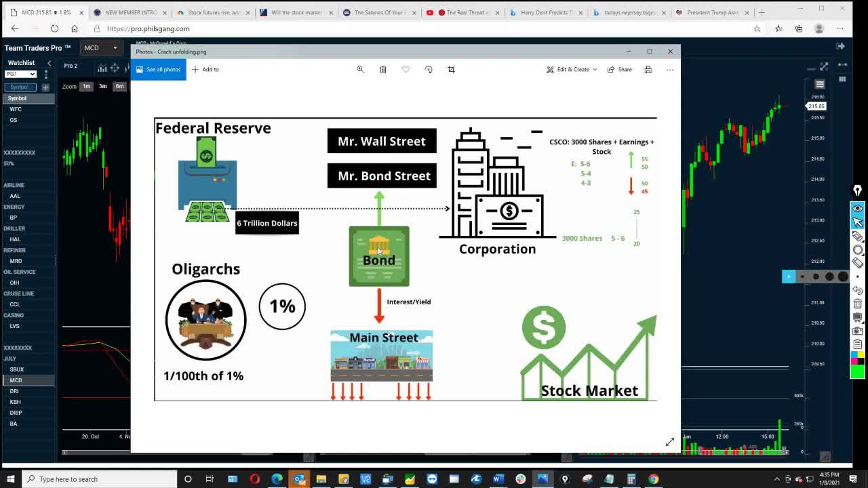Open the chart indicators bar icon
This screenshot has height=488, width=868.
pos(102,67)
